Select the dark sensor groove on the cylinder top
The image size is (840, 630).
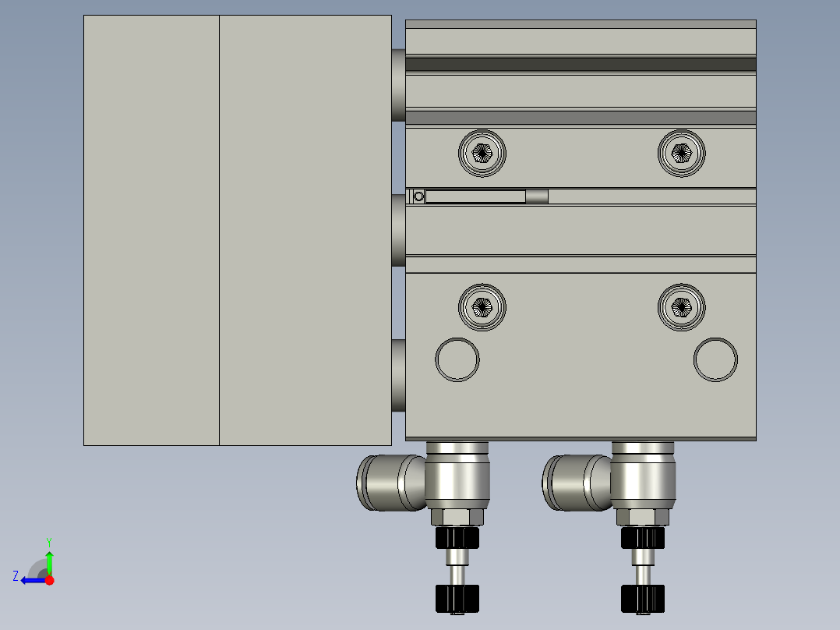(581, 65)
